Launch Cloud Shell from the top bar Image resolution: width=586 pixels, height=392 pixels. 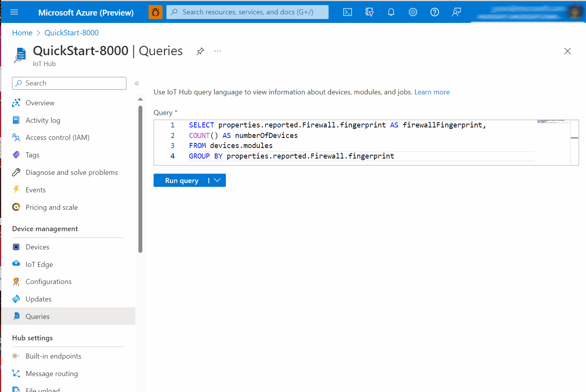coord(348,12)
